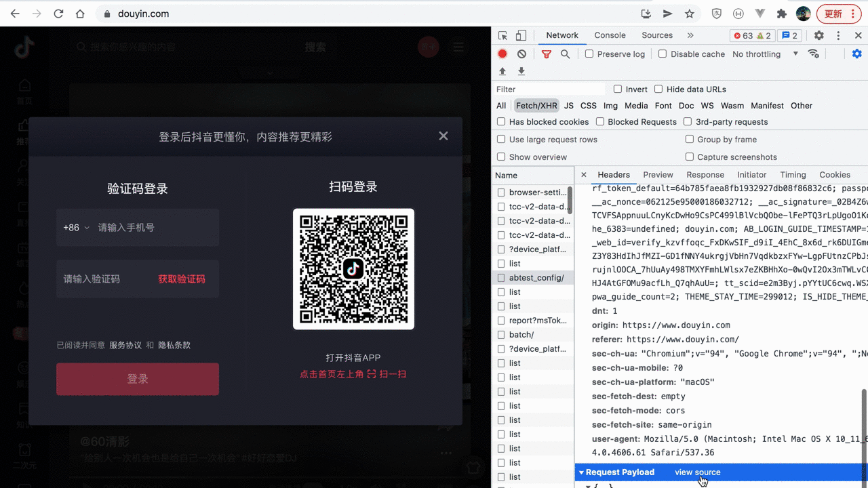The image size is (868, 488).
Task: Clear the network requests list
Action: [520, 54]
